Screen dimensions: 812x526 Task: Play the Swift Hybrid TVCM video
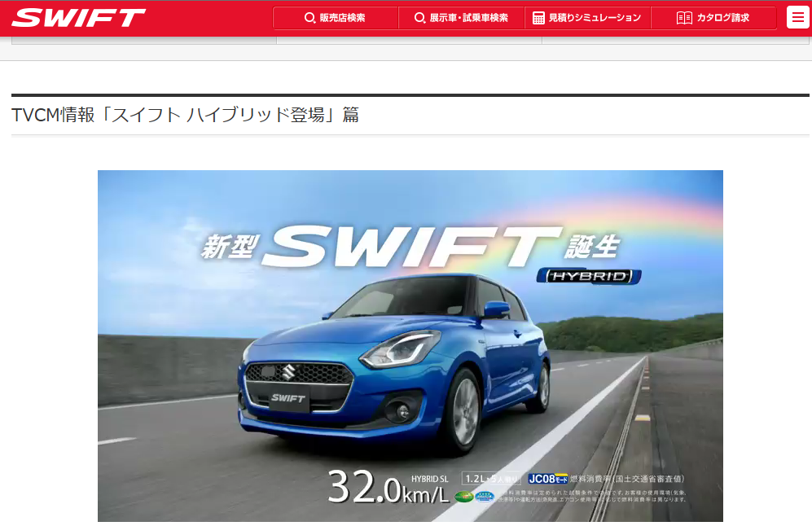(410, 346)
